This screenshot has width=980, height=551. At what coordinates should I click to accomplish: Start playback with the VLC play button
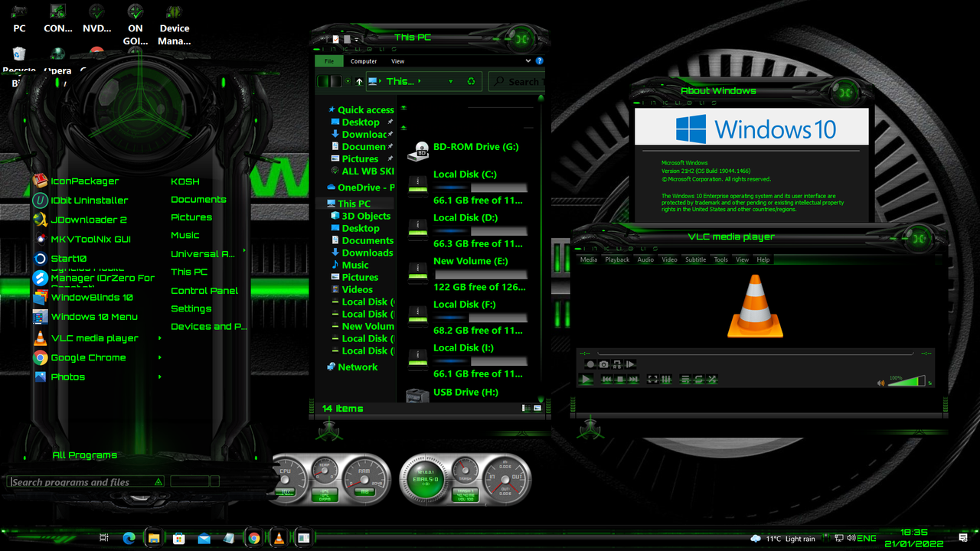pyautogui.click(x=586, y=379)
